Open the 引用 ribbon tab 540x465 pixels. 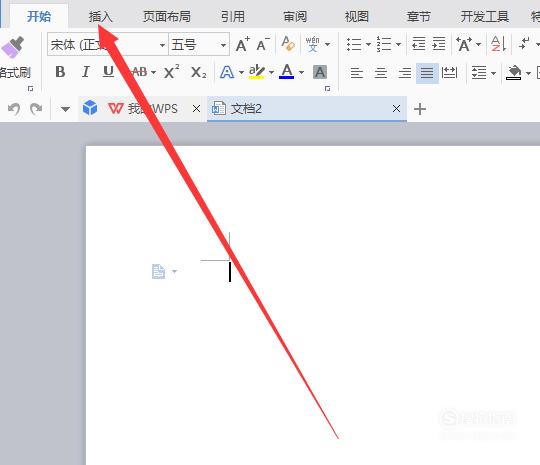(233, 16)
